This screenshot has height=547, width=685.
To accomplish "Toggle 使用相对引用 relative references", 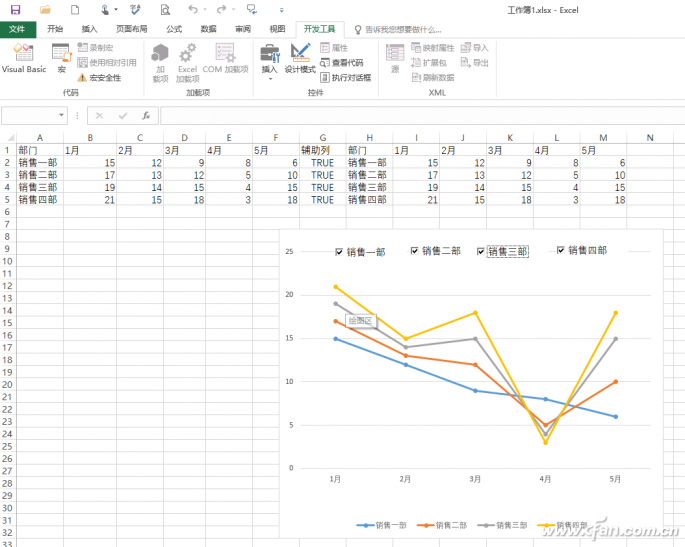I will [x=107, y=62].
